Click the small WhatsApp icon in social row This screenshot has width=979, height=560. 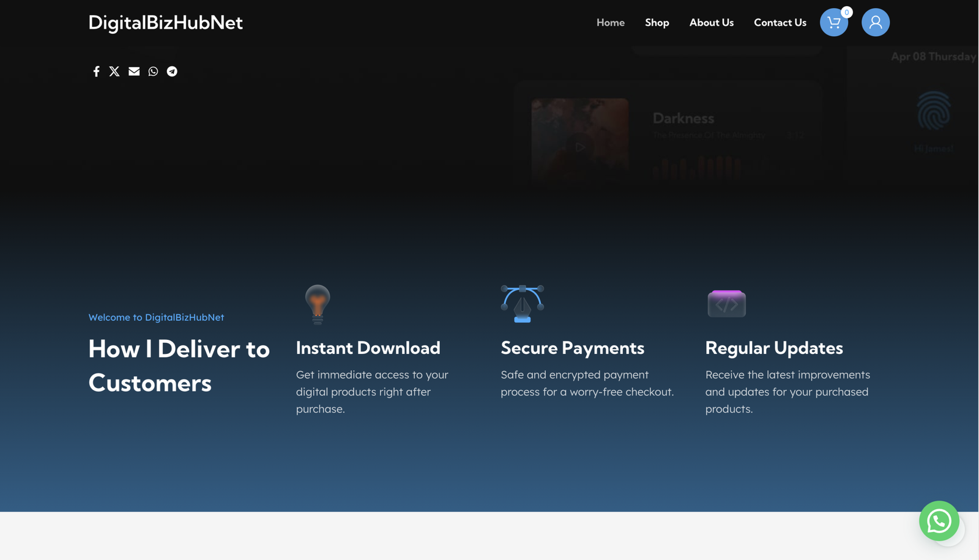pos(153,72)
